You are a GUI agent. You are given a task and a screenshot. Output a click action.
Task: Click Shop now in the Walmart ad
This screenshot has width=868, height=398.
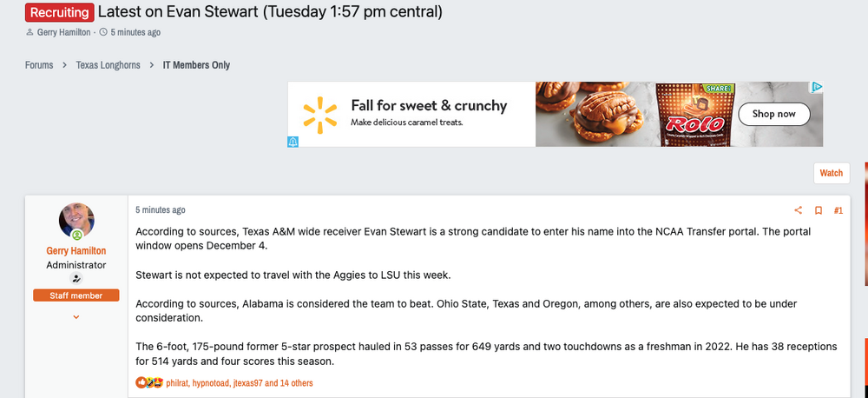coord(773,114)
